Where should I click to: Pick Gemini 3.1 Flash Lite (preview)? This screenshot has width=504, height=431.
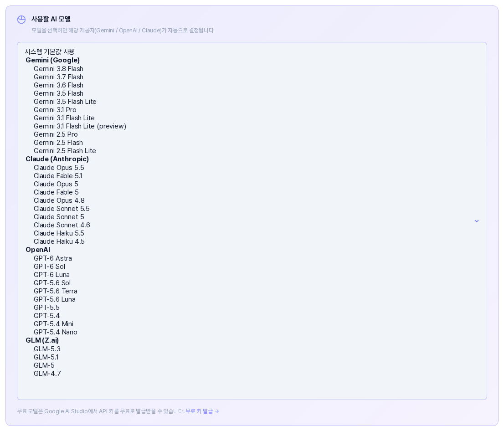point(80,126)
